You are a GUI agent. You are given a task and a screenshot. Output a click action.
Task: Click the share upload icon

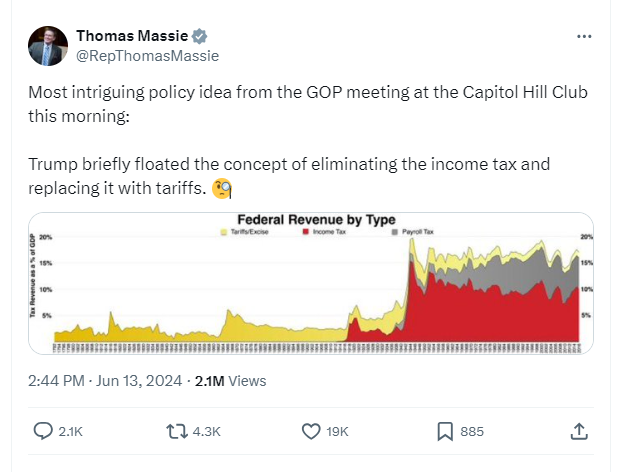click(578, 431)
